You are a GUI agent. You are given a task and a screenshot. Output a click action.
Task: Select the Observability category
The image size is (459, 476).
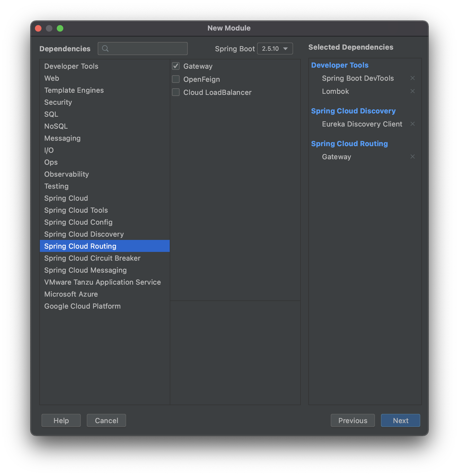click(x=105, y=174)
